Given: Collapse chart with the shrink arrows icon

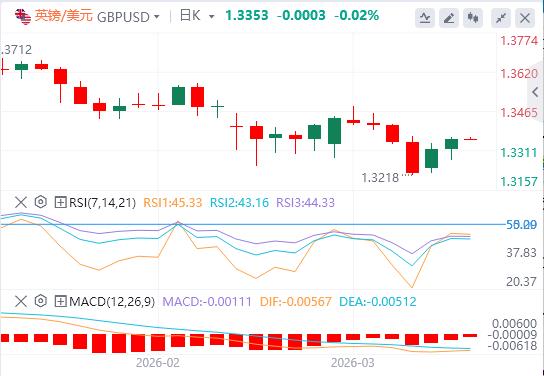Looking at the screenshot, I should tap(501, 18).
